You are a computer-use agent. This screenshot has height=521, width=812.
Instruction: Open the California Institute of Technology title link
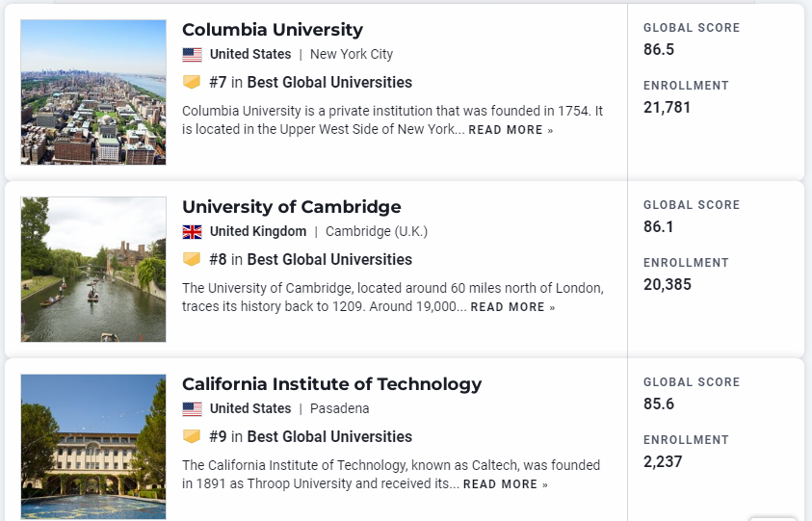point(332,383)
